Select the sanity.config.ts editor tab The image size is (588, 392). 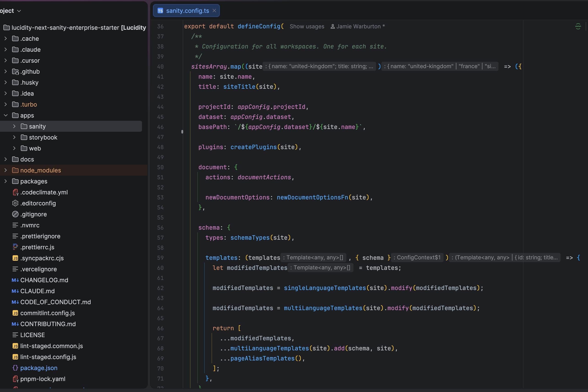(x=186, y=11)
